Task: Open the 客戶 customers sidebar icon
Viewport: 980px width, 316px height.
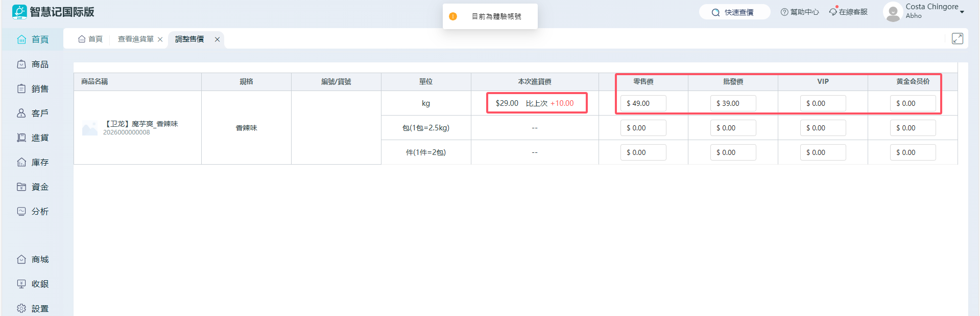Action: [21, 113]
